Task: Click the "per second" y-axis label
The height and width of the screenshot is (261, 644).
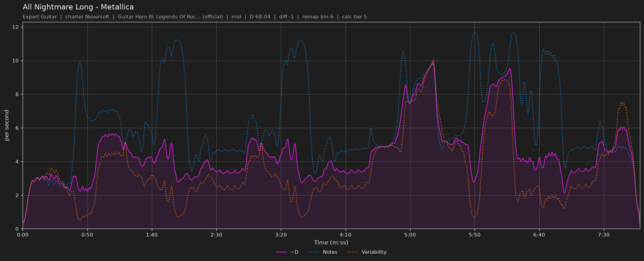Action: [x=7, y=125]
